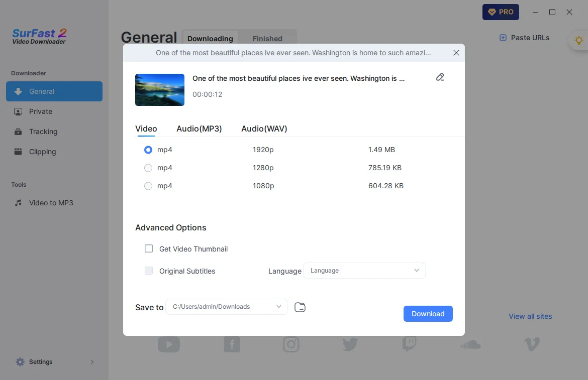Screen dimensions: 588x380
Task: Open the Tracking section
Action: 44,132
